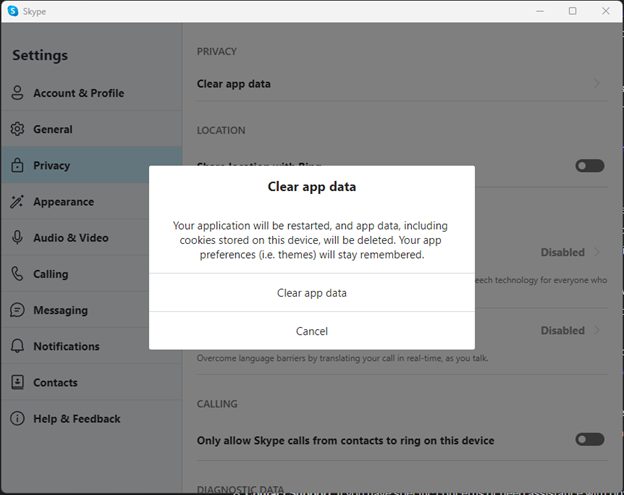Click the Skype logo in title bar
This screenshot has height=495, width=624.
pos(13,11)
